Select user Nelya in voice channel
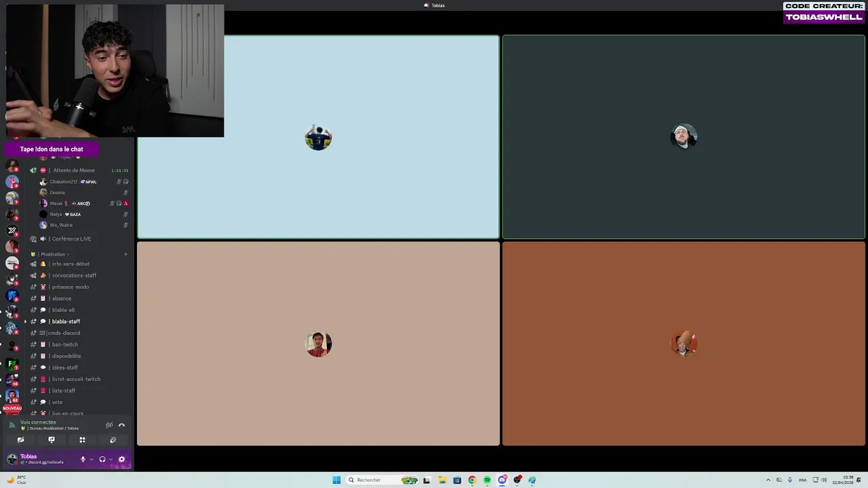This screenshot has height=488, width=868. click(83, 214)
